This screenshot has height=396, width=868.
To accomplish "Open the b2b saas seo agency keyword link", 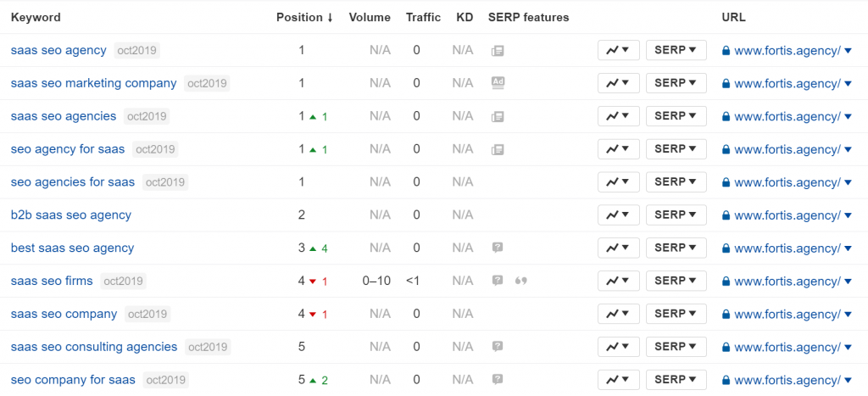I will 71,215.
